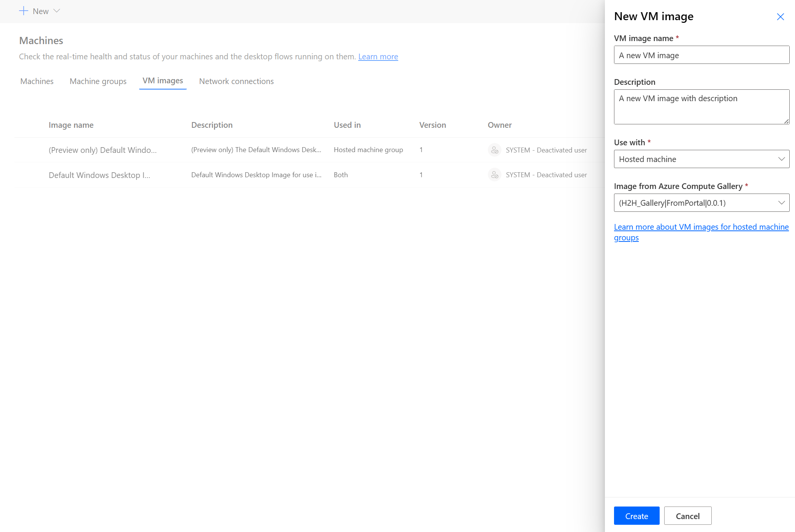795x532 pixels.
Task: Click the Hosted machine group link in Used in column
Action: tap(368, 149)
